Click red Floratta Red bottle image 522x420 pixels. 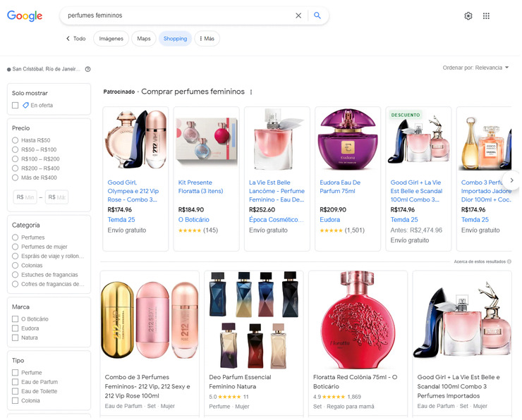coord(358,320)
